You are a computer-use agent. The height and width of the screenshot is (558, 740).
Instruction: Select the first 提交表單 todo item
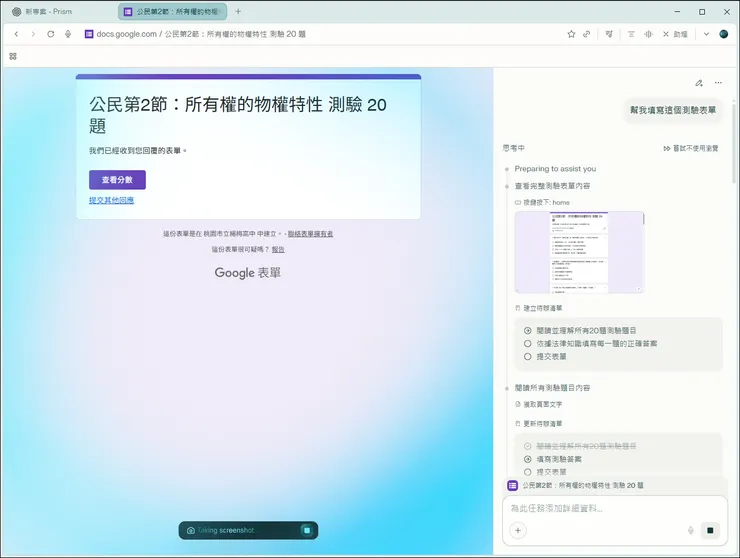[545, 356]
